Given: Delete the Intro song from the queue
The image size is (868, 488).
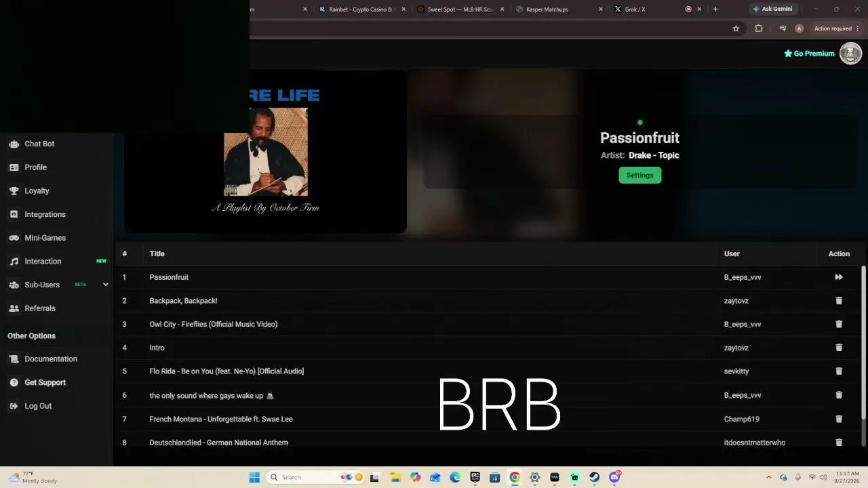Looking at the screenshot, I should (839, 348).
